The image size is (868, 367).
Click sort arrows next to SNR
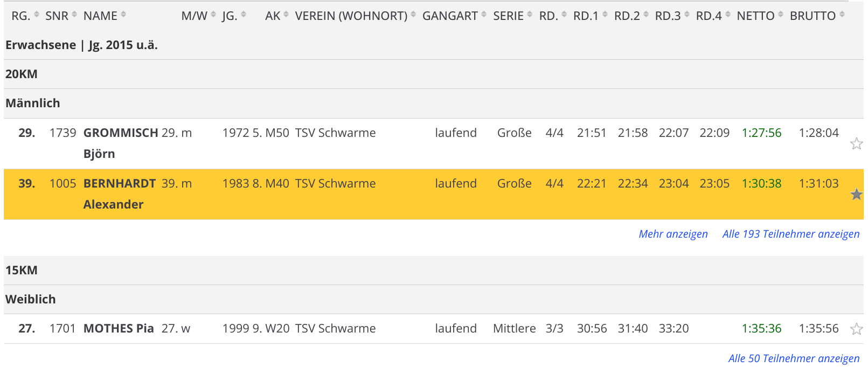pyautogui.click(x=74, y=15)
